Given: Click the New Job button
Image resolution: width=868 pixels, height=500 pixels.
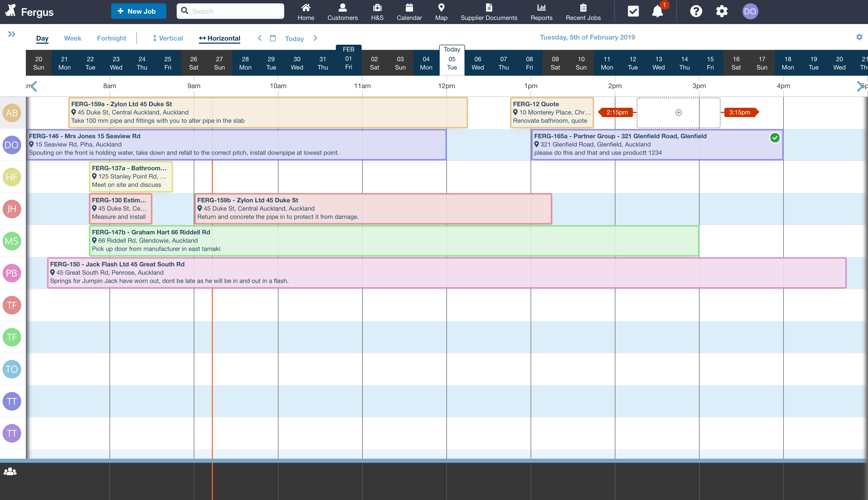Looking at the screenshot, I should (x=138, y=11).
